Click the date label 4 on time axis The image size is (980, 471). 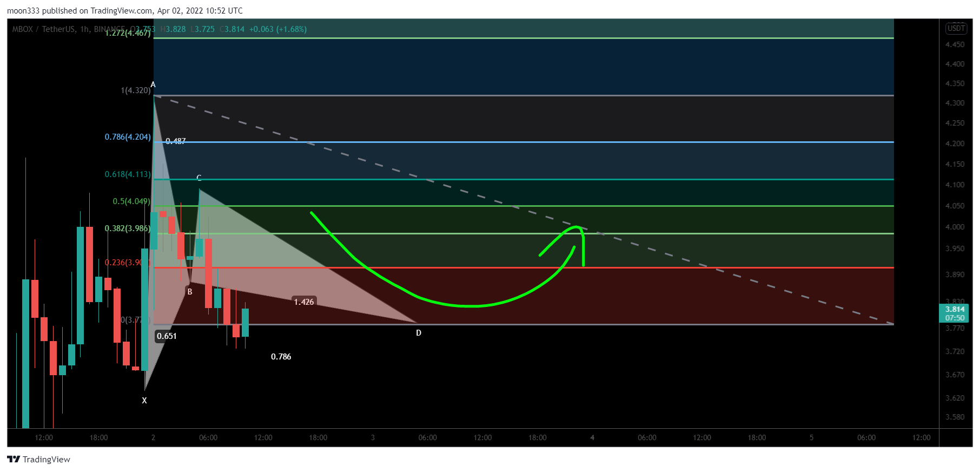click(x=592, y=437)
